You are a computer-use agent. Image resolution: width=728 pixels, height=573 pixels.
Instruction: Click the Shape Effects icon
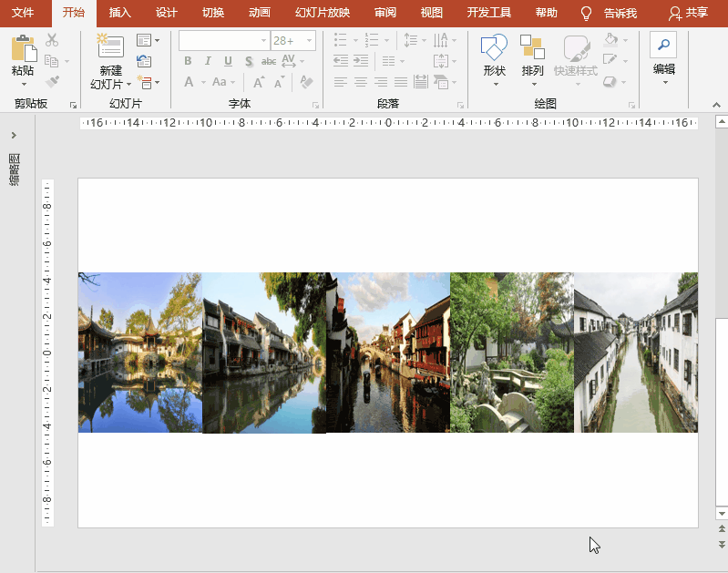(610, 82)
